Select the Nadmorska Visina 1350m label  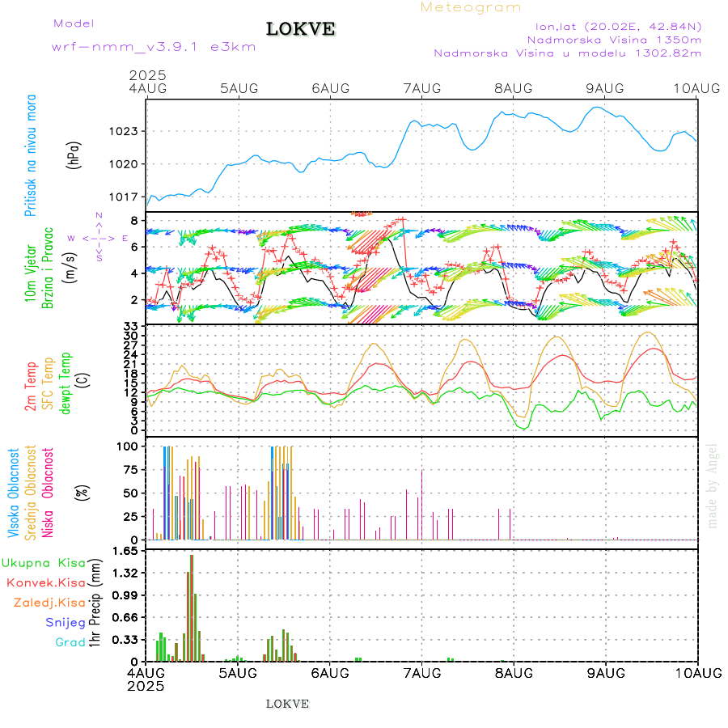(614, 39)
